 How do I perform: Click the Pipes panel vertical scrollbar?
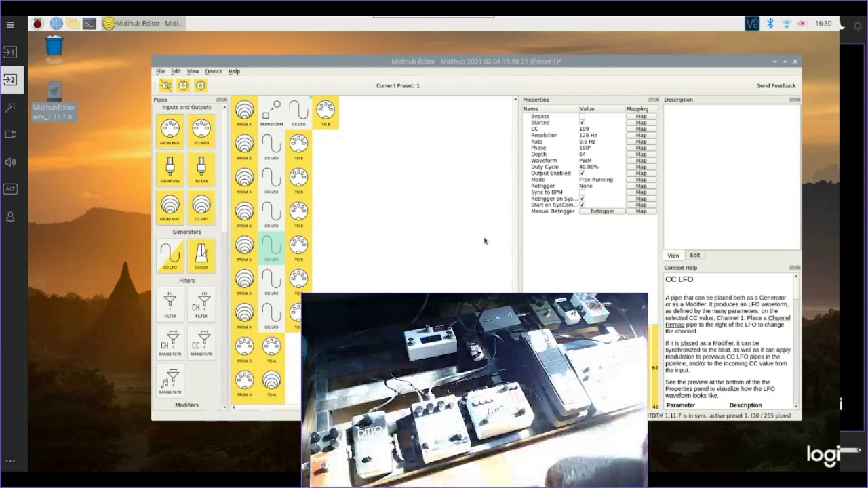point(225,169)
